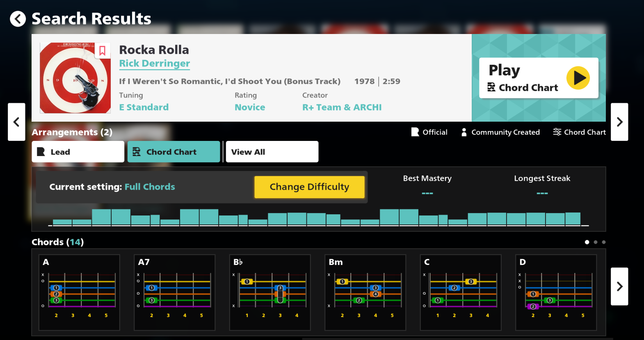Click the 1978 release year
Screen dimensions: 644x340
click(x=364, y=81)
